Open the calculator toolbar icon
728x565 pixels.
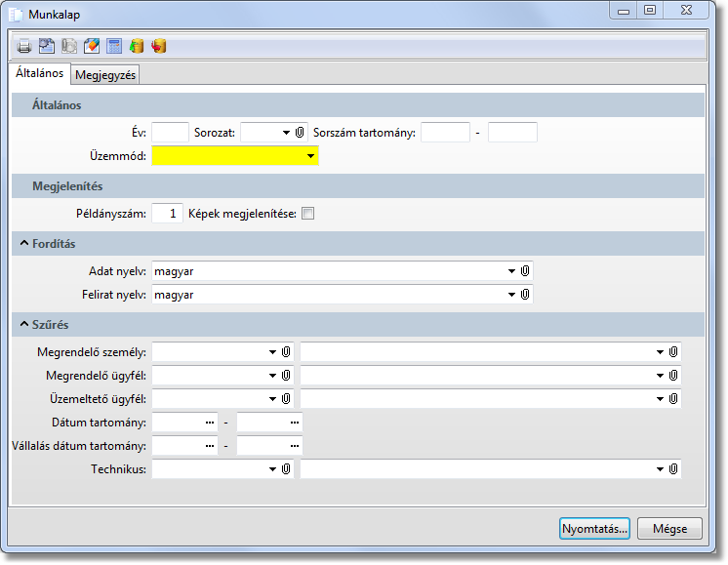coord(114,46)
